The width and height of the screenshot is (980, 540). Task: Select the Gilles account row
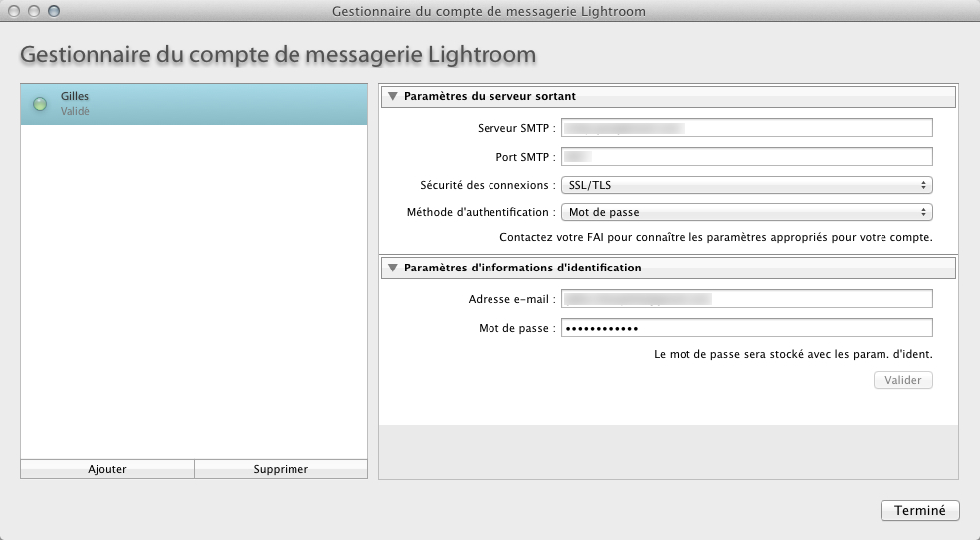pyautogui.click(x=194, y=104)
